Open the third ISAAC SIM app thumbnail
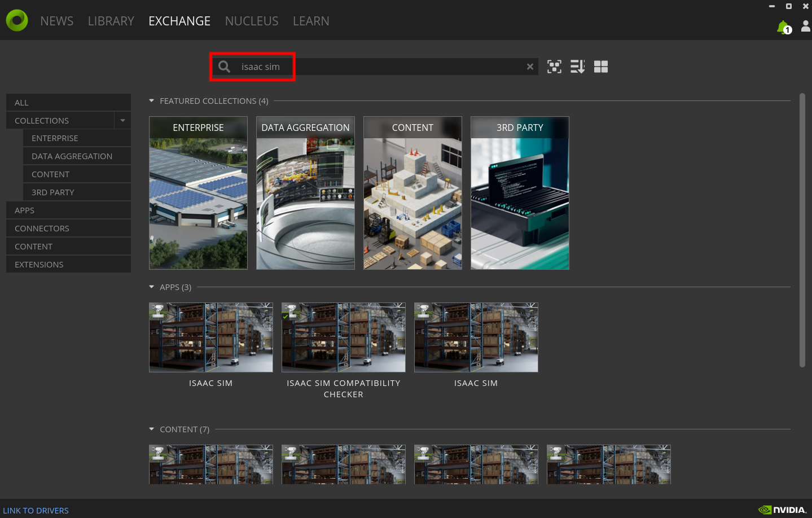The width and height of the screenshot is (812, 518). point(476,337)
